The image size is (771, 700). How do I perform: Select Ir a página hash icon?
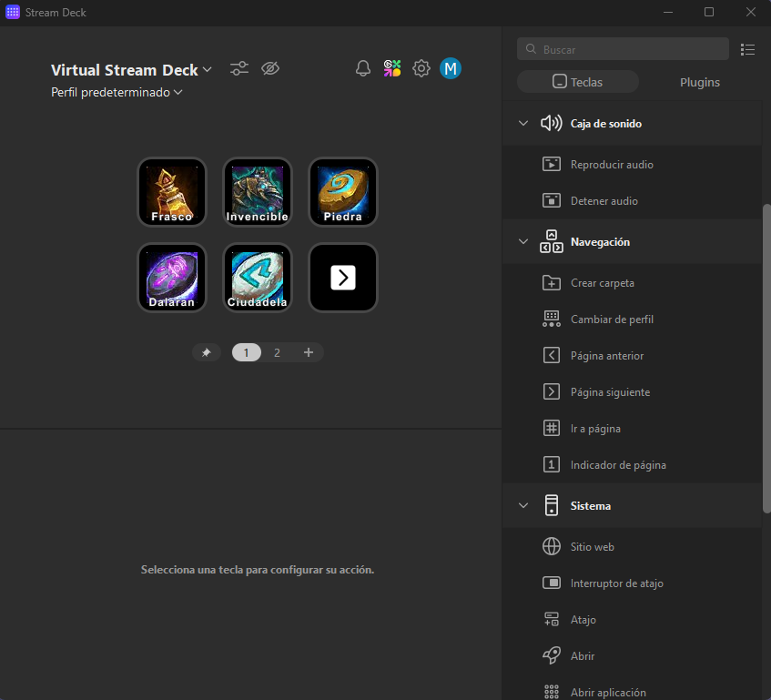(x=552, y=428)
